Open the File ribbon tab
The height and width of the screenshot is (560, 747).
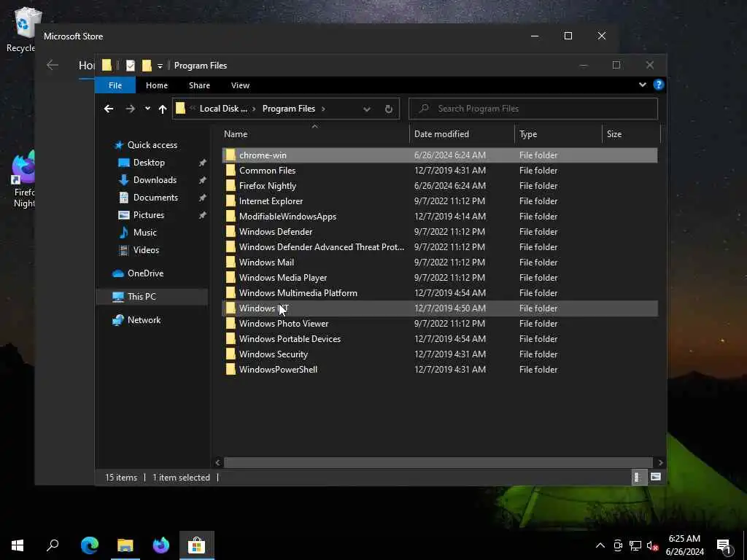click(x=115, y=85)
